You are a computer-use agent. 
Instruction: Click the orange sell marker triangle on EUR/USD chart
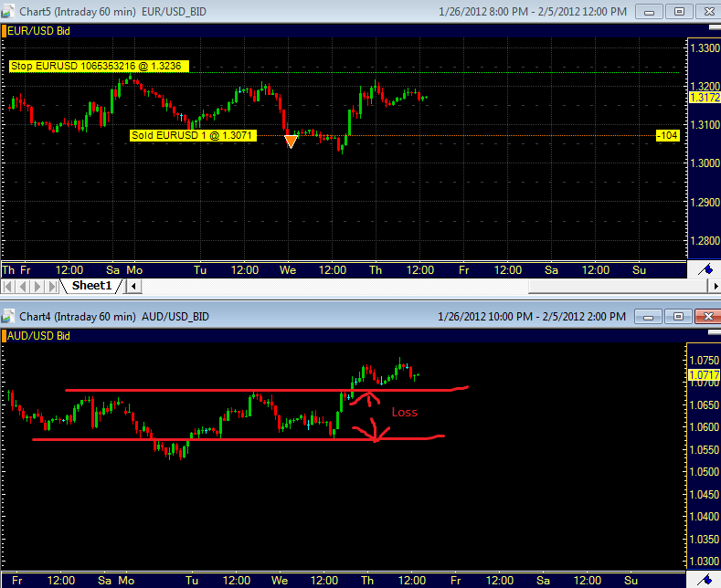[291, 142]
